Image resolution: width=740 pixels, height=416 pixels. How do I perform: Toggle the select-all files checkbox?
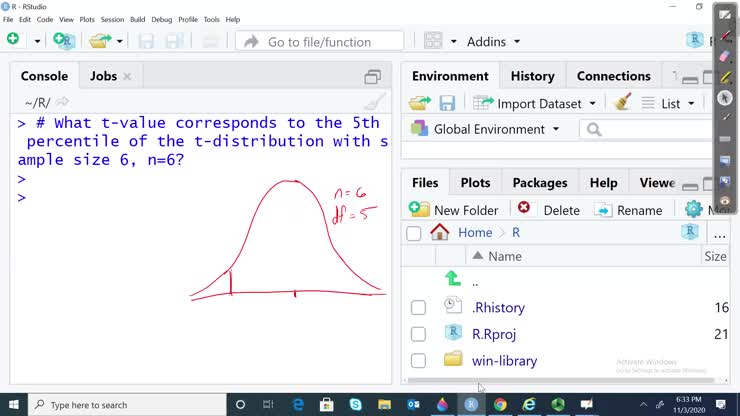point(413,233)
